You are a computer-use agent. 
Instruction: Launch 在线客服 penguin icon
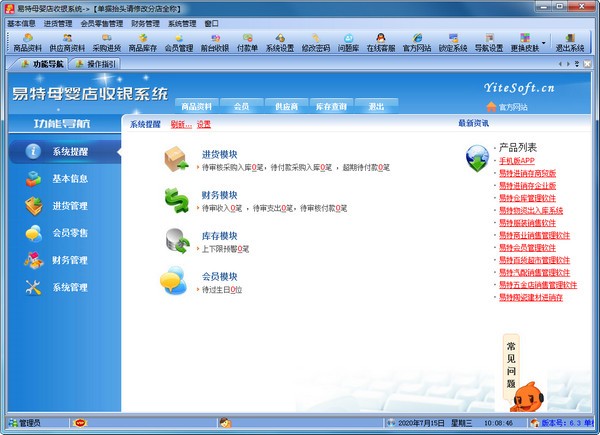(x=381, y=42)
